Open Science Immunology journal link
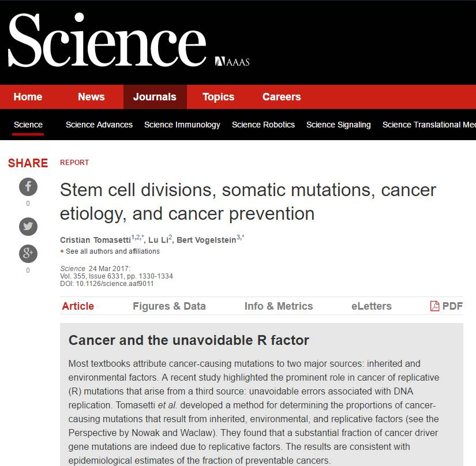 [x=182, y=125]
